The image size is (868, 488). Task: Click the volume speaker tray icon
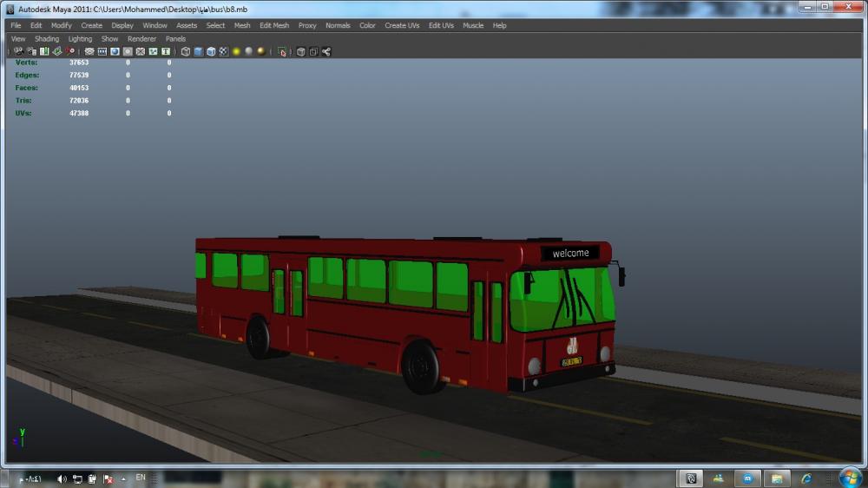62,478
